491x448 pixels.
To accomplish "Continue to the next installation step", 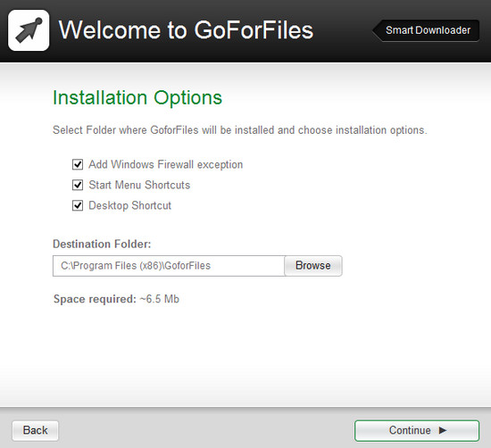I will click(x=417, y=431).
